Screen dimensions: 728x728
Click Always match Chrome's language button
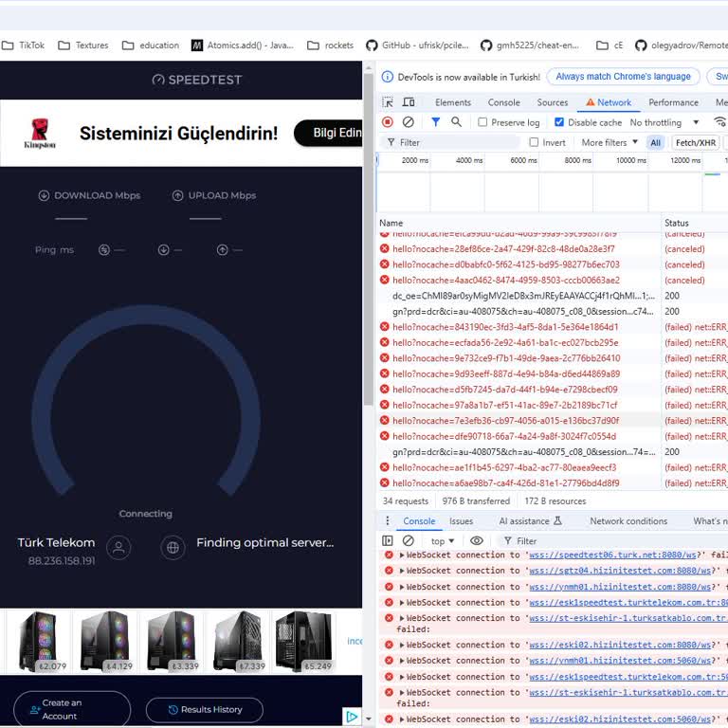point(623,77)
